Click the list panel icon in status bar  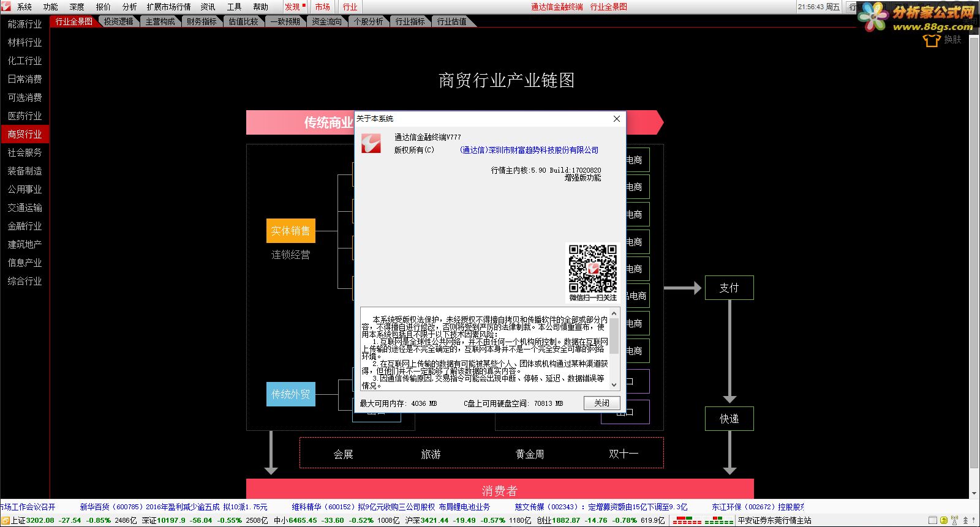pyautogui.click(x=932, y=520)
